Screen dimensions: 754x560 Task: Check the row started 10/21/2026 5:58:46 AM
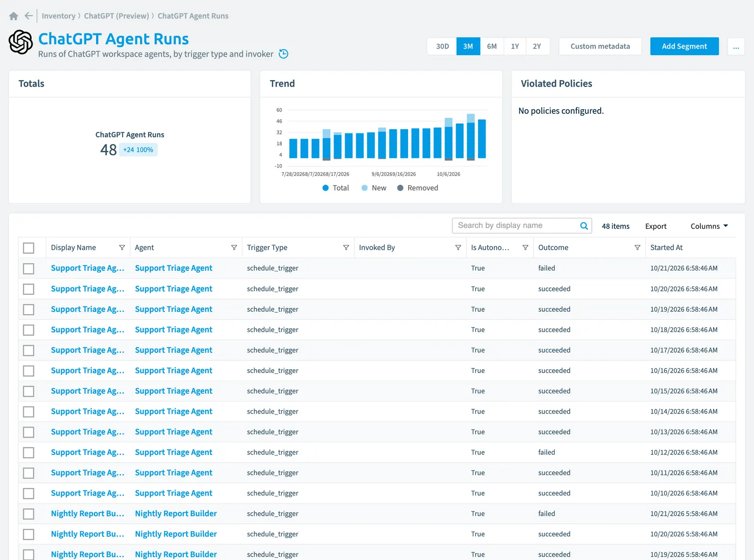29,514
